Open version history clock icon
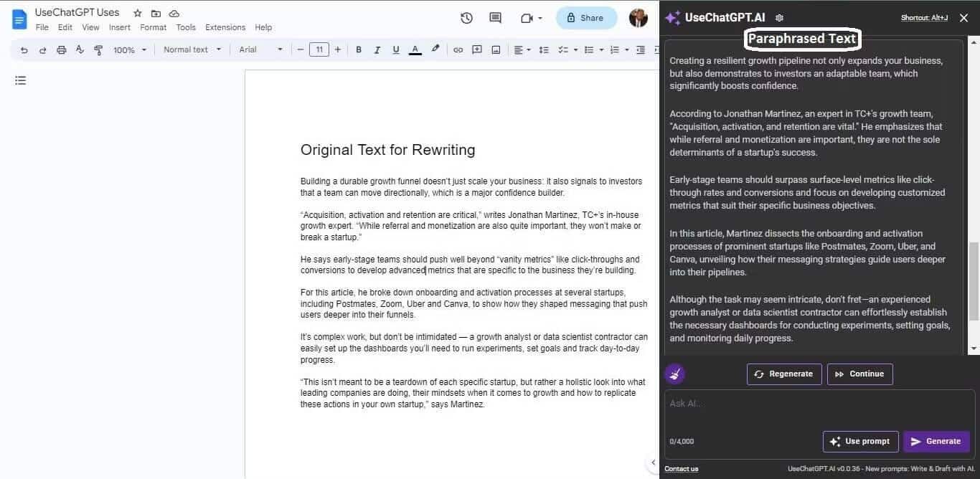This screenshot has height=479, width=980. pos(466,18)
